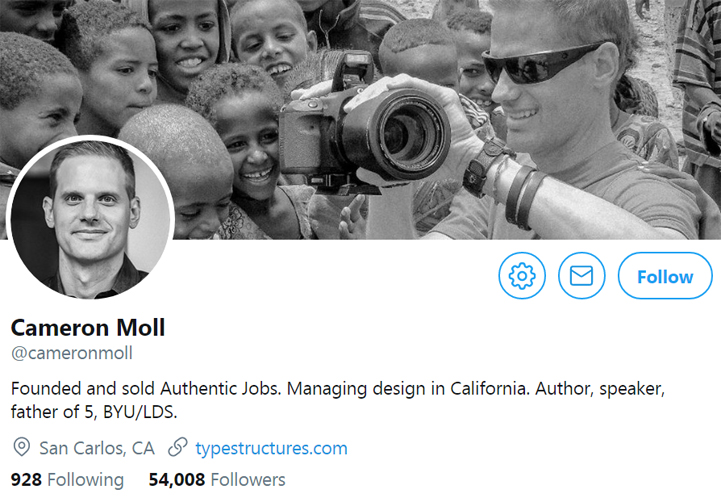Follow Cameron Moll with the Follow button
Viewport: 721px width, 502px height.
tap(665, 276)
